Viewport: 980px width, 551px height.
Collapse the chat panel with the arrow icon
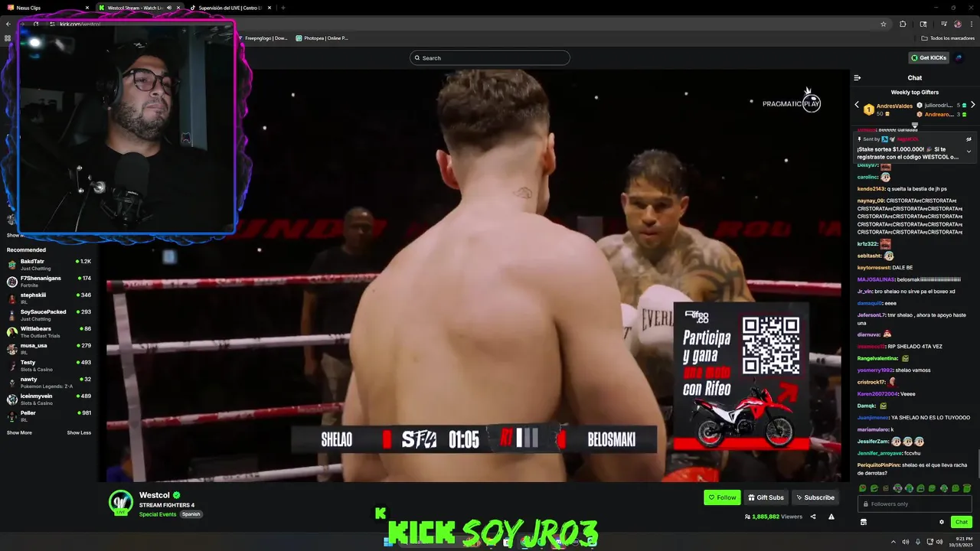coord(857,77)
